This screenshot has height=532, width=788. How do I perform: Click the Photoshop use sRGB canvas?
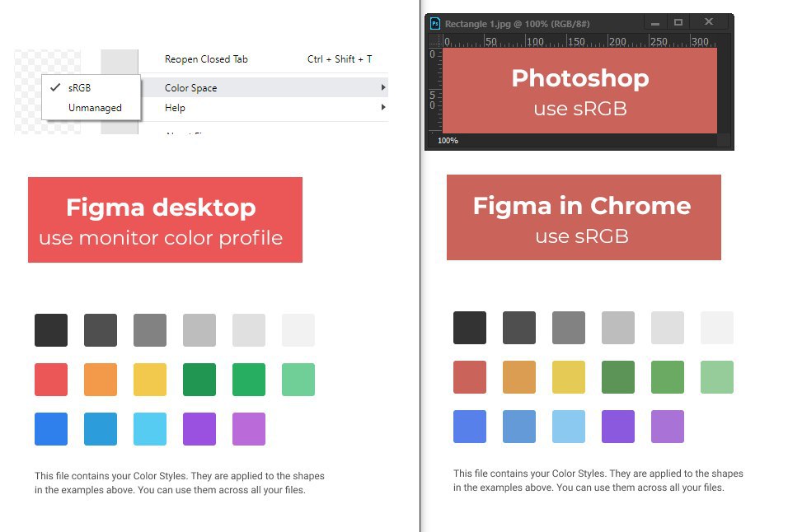point(579,91)
